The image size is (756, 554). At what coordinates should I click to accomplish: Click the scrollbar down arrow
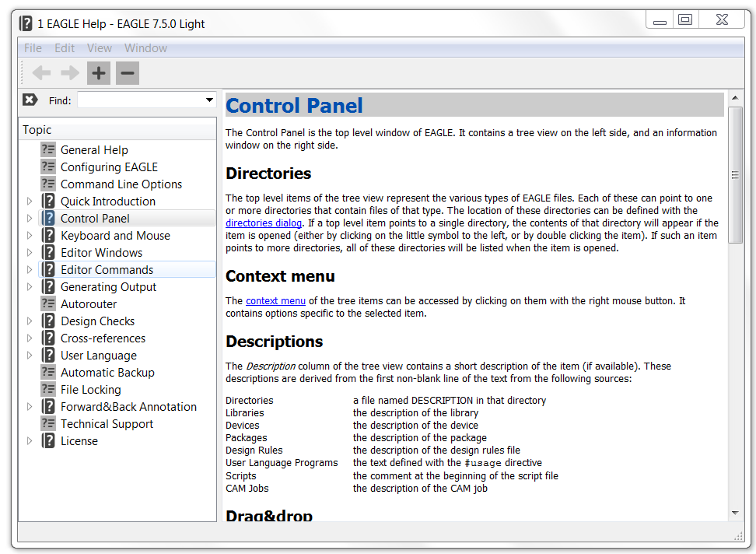click(x=735, y=513)
